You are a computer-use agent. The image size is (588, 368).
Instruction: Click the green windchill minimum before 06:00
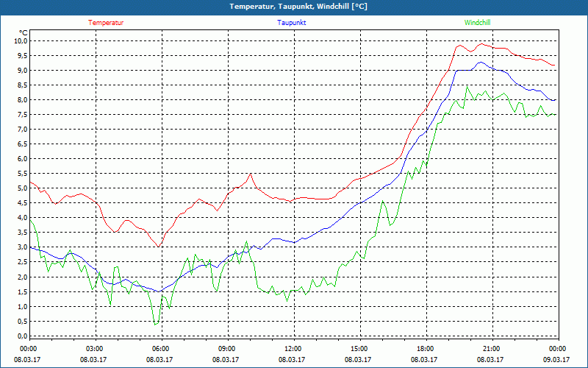155,324
